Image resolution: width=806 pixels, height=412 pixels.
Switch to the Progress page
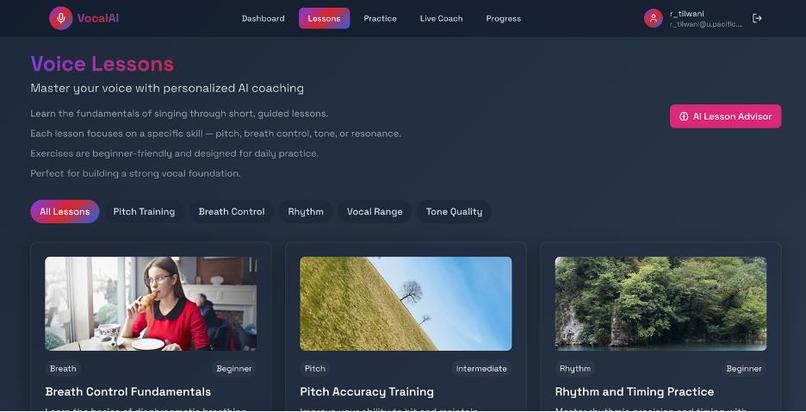point(503,18)
